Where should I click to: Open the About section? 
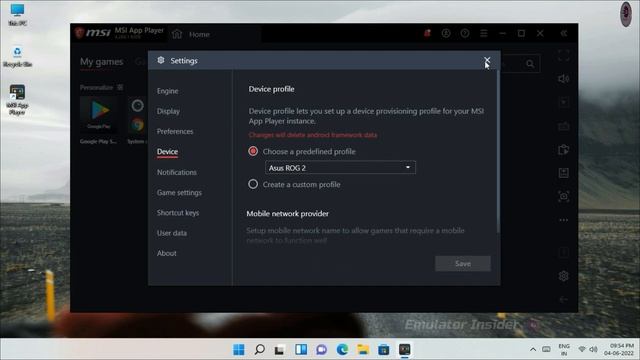point(167,253)
